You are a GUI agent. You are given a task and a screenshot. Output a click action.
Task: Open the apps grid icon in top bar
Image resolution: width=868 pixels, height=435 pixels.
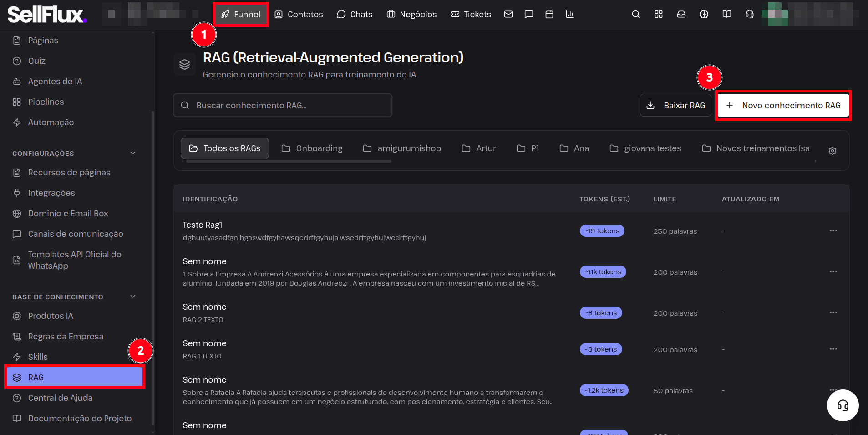[x=659, y=14]
